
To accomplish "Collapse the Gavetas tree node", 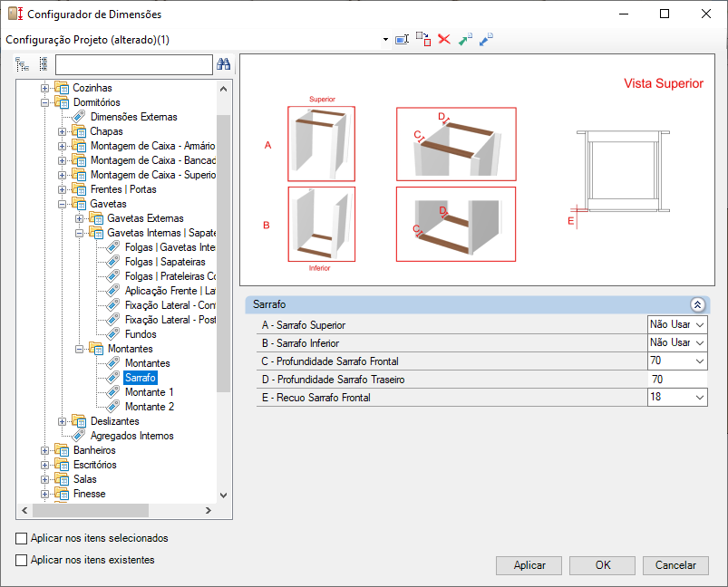I will click(x=62, y=204).
